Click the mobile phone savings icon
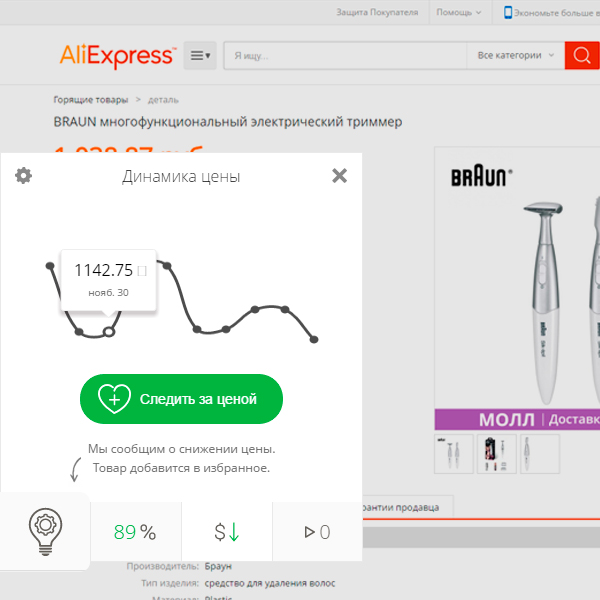Image resolution: width=600 pixels, height=600 pixels. click(x=508, y=12)
